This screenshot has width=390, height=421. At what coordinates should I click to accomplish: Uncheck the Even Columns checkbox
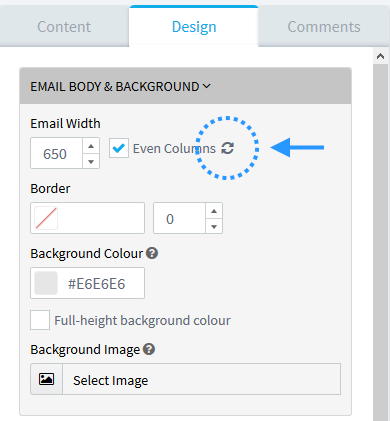119,148
